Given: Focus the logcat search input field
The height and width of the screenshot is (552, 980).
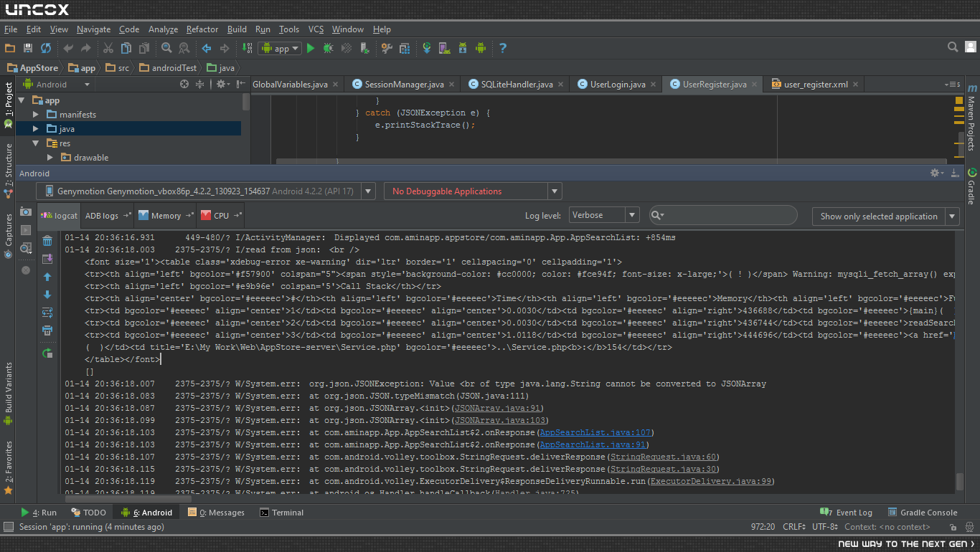Looking at the screenshot, I should (723, 215).
